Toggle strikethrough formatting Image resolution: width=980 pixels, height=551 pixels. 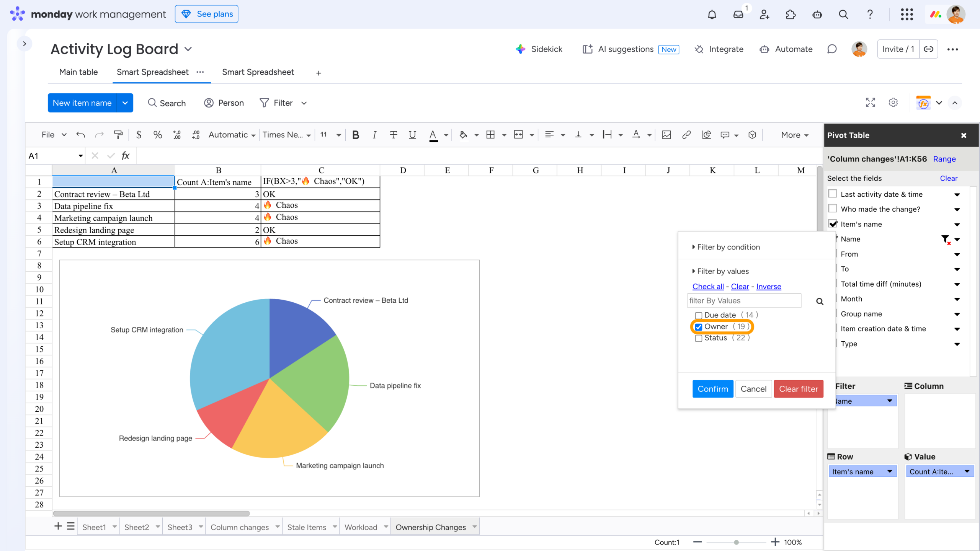pos(393,135)
